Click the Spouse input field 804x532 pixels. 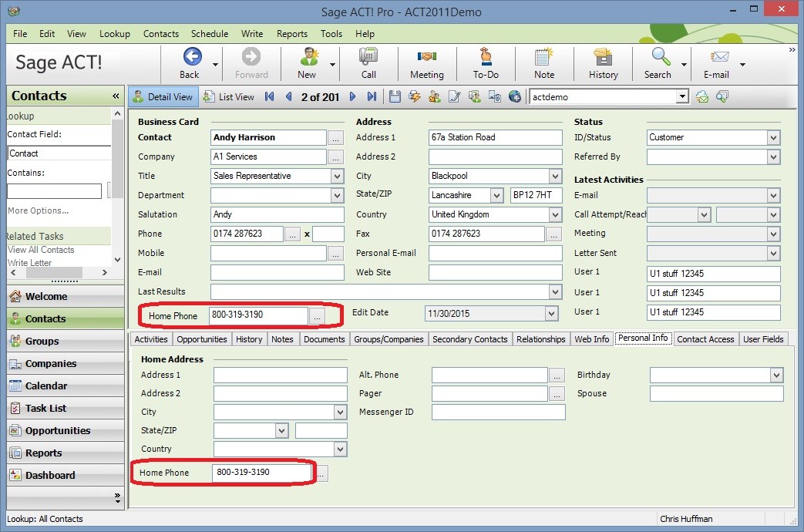coord(716,393)
